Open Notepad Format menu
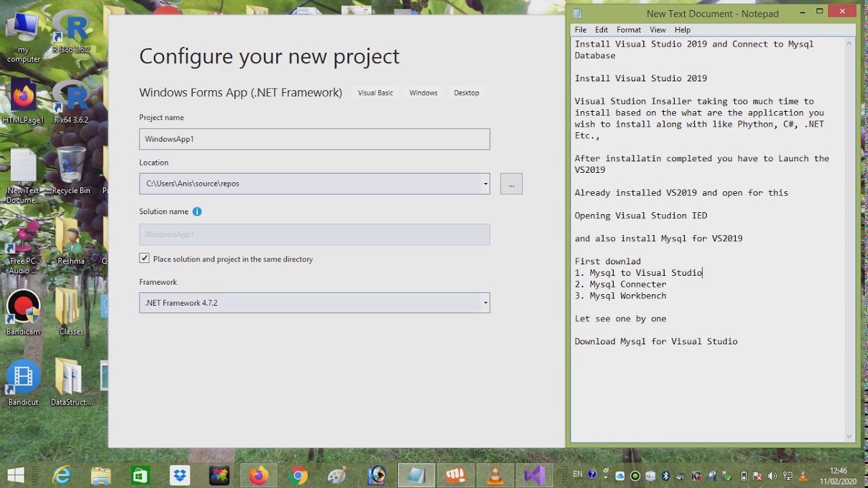The width and height of the screenshot is (868, 488). pyautogui.click(x=629, y=30)
